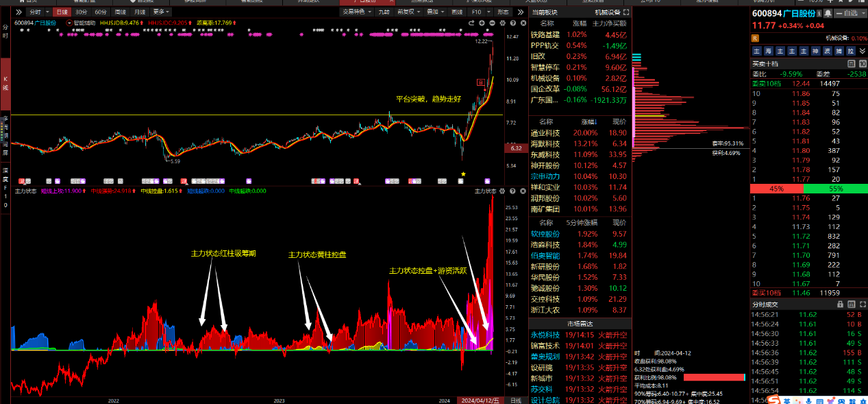Click the K-line chart share arrow icon
Screen dimensions: 868x404
click(471, 23)
